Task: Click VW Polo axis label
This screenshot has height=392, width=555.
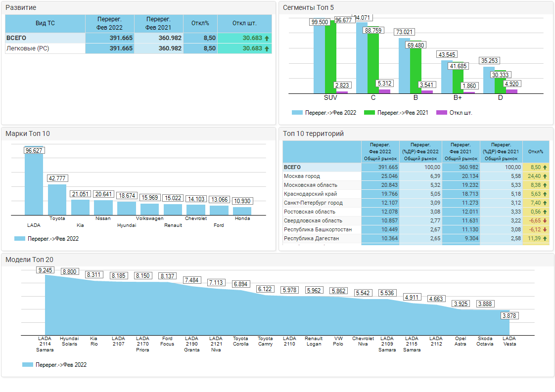Action: click(338, 341)
